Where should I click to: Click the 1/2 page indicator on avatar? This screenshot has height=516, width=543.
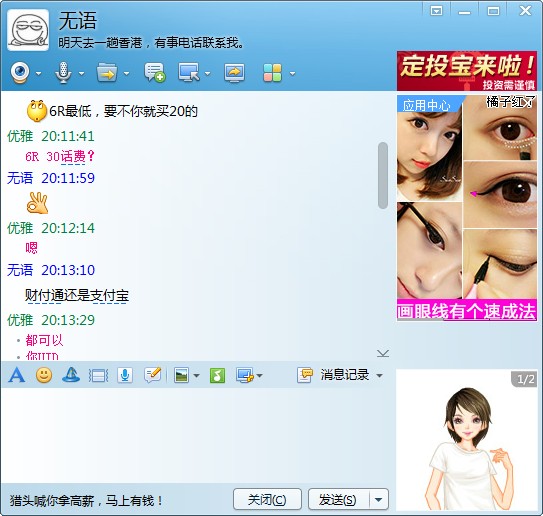pos(525,380)
